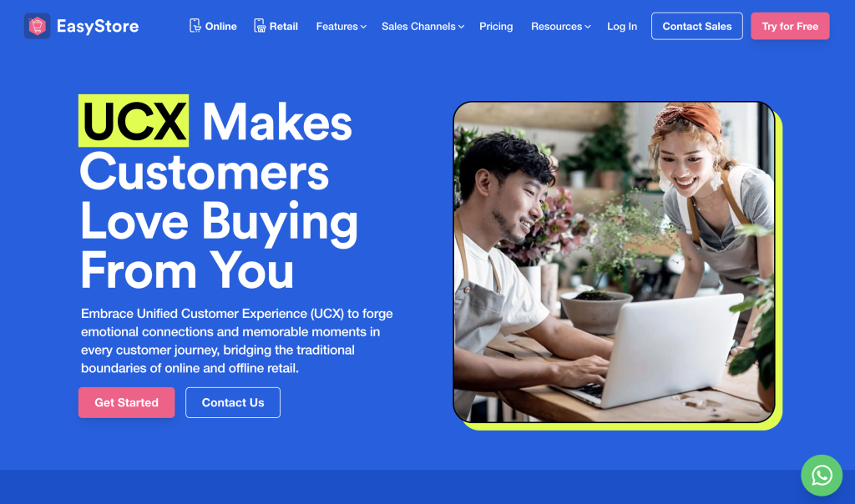This screenshot has height=504, width=855.
Task: Click the pink Get Started button
Action: (127, 403)
